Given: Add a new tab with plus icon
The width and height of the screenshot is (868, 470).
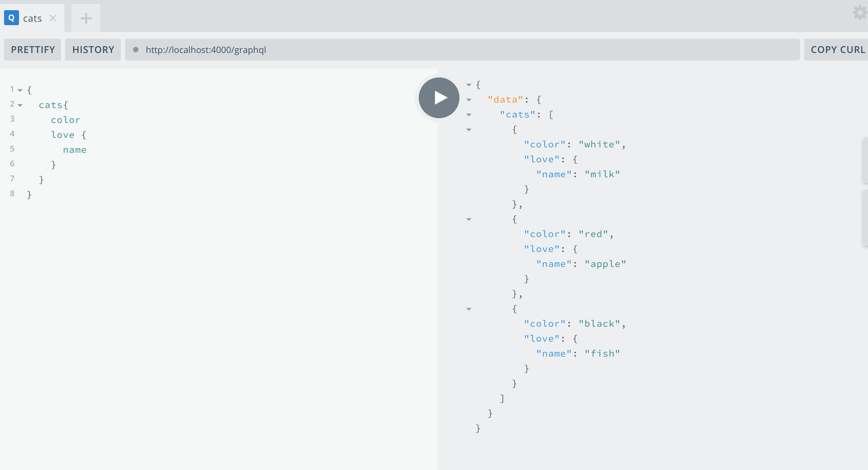Looking at the screenshot, I should [86, 18].
